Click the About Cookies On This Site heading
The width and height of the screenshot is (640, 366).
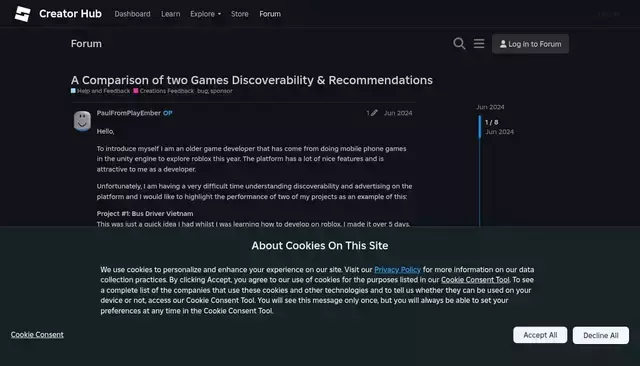pos(320,246)
